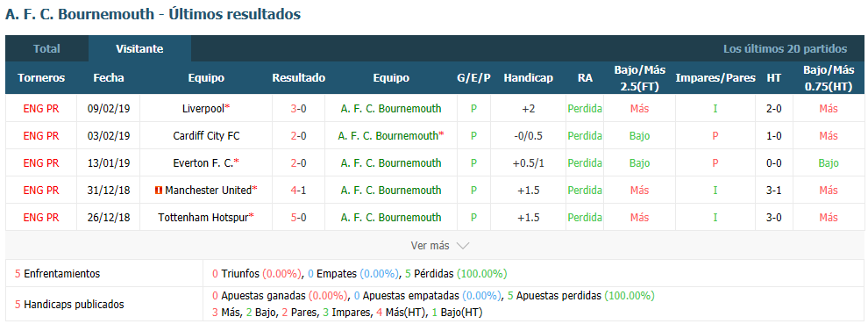
Task: Open the 4-1 Manchester United match result
Action: click(x=298, y=191)
